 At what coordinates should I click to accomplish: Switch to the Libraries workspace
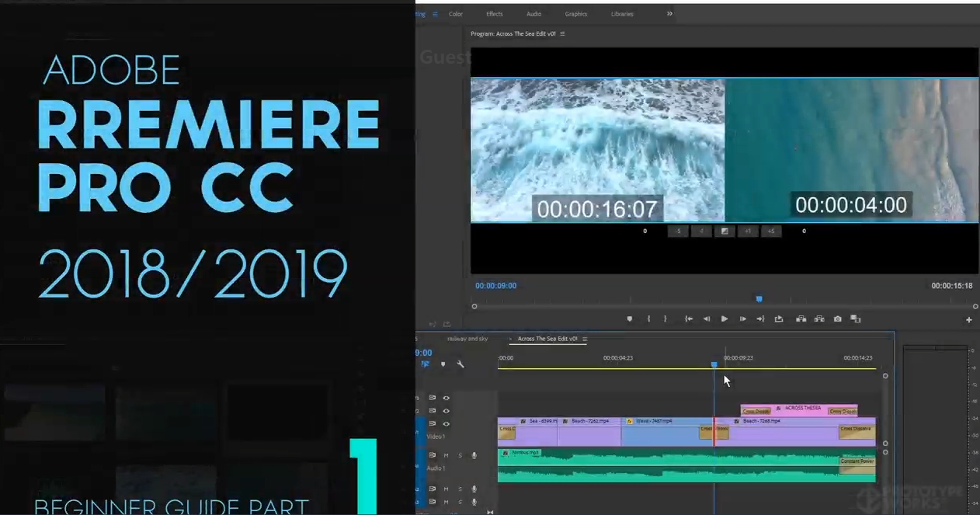coord(622,14)
